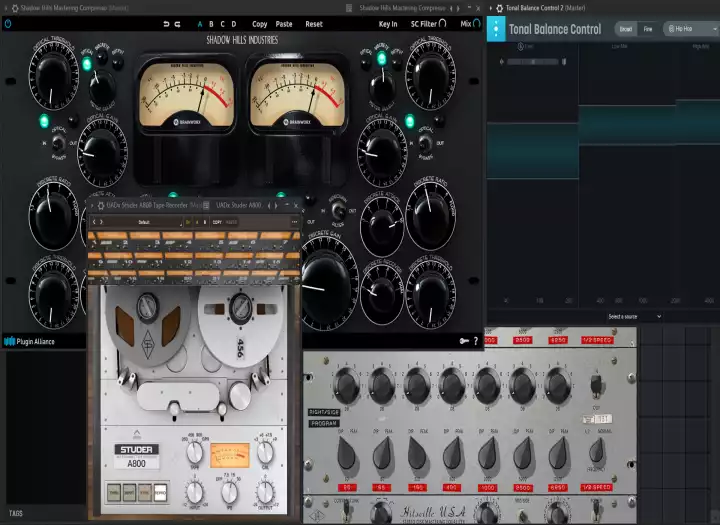Enable the Studer SYNC path button
The width and height of the screenshot is (720, 525).
[x=145, y=492]
